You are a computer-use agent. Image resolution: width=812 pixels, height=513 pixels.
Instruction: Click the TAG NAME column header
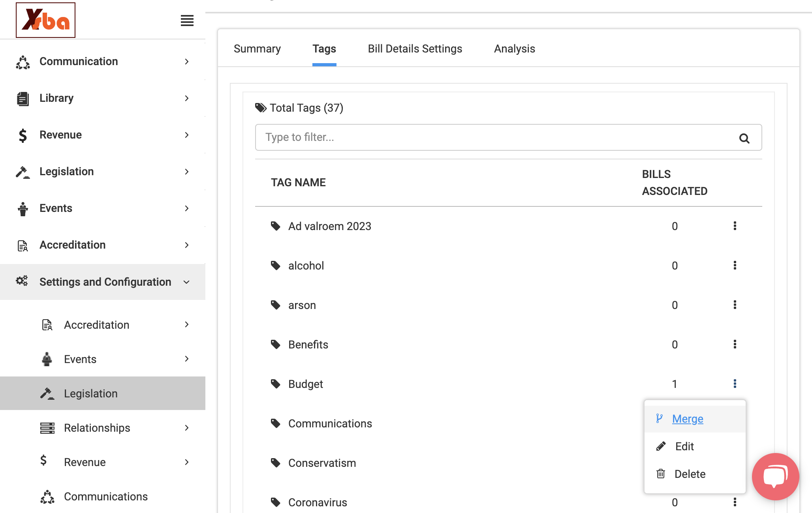coord(298,182)
